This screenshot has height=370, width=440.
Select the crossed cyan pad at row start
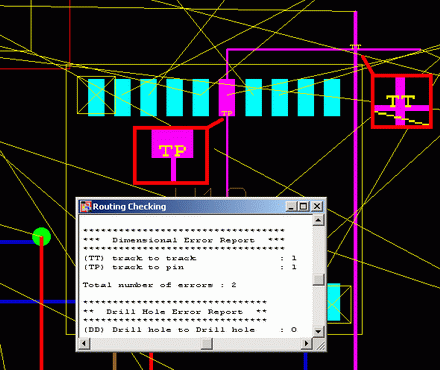(x=96, y=96)
